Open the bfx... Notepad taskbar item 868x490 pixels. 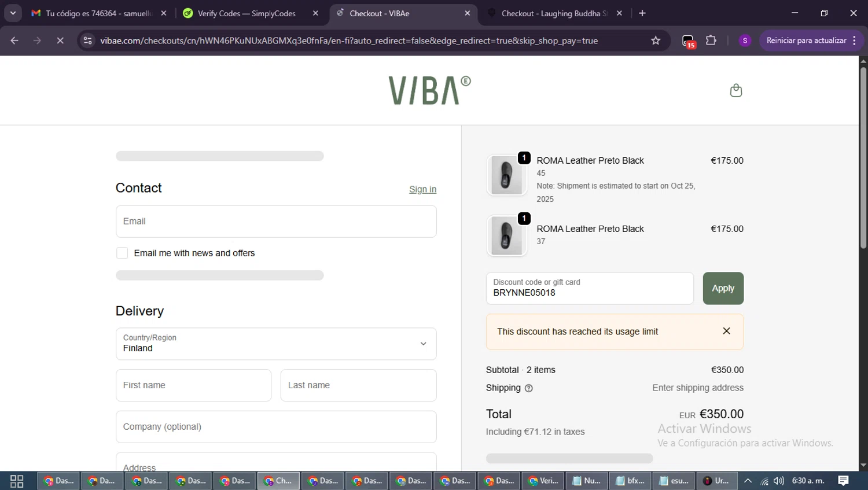tap(631, 481)
